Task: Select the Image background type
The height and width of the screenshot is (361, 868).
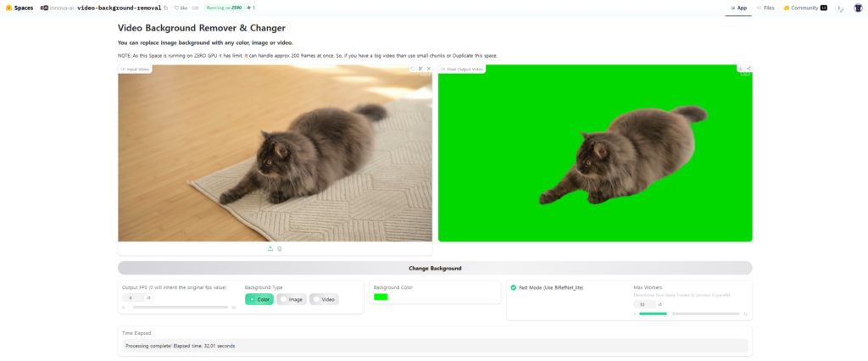Action: (x=292, y=299)
